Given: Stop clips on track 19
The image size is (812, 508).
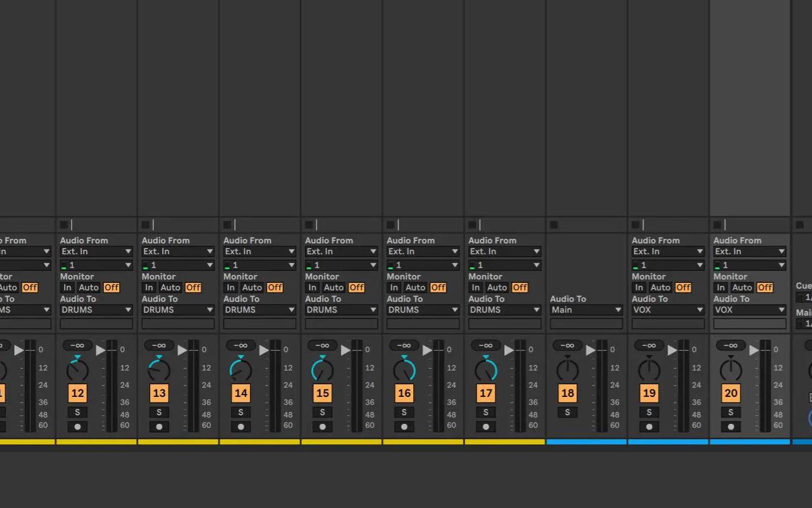Looking at the screenshot, I should (x=636, y=225).
